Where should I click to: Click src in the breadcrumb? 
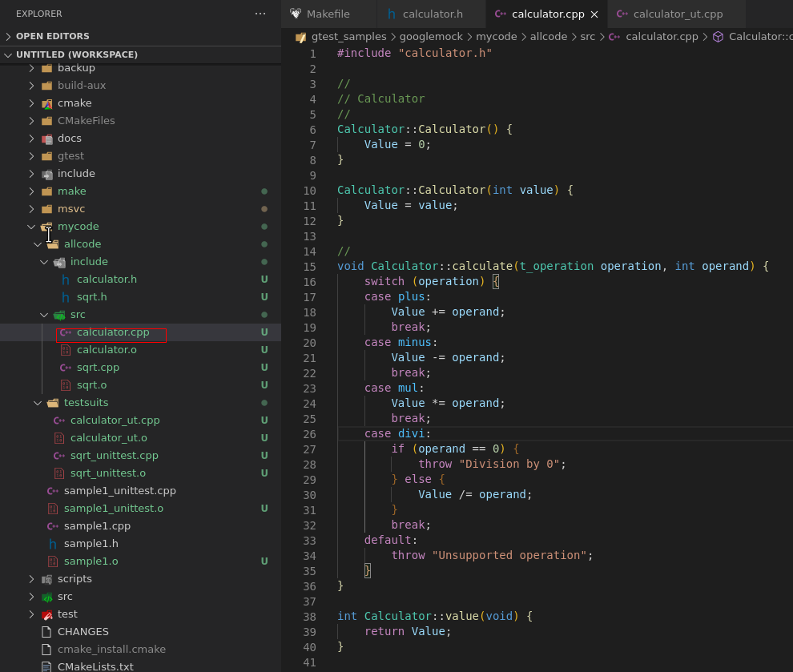click(x=587, y=37)
